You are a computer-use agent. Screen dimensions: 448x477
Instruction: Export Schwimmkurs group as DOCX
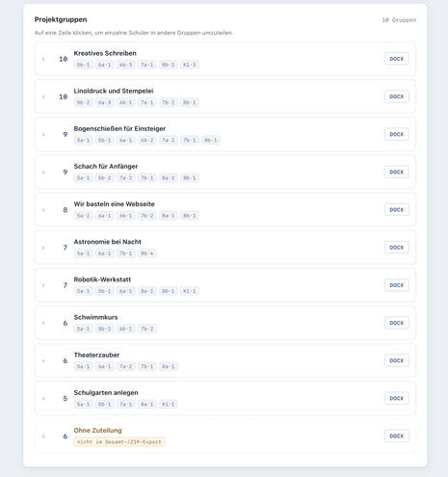(397, 323)
